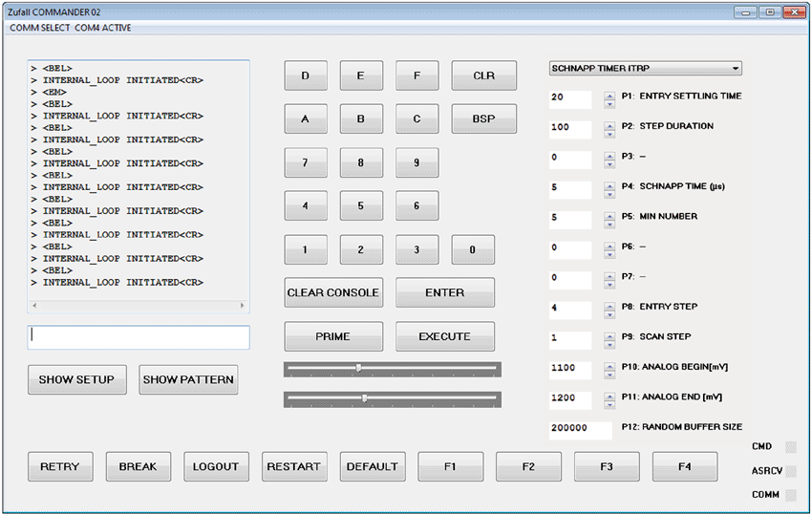This screenshot has height=514, width=812.
Task: Click the P12 Random Buffer Size field
Action: pyautogui.click(x=580, y=429)
